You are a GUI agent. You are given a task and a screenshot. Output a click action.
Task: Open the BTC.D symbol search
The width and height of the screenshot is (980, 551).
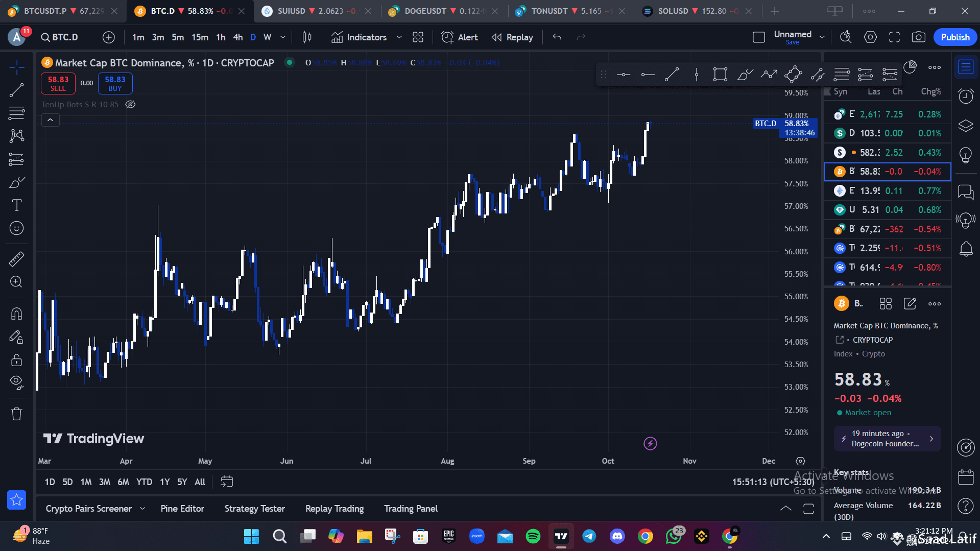[60, 37]
